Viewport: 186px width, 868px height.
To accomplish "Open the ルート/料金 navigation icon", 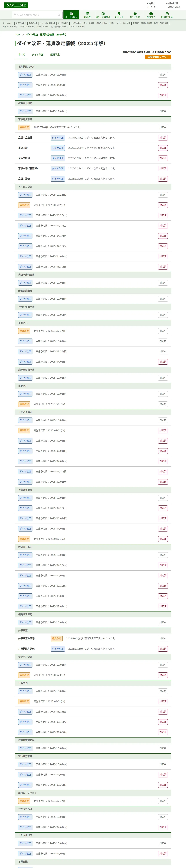I will coord(71,15).
